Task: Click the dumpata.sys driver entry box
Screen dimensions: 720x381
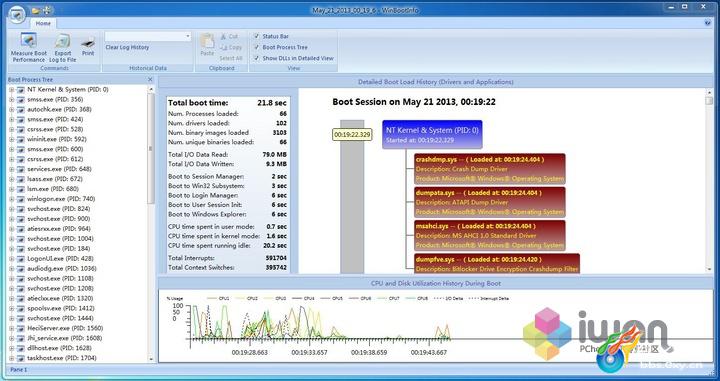Action: (x=489, y=202)
